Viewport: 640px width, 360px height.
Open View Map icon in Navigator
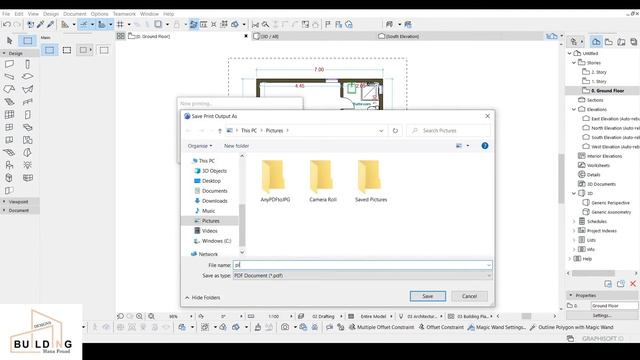[609, 42]
